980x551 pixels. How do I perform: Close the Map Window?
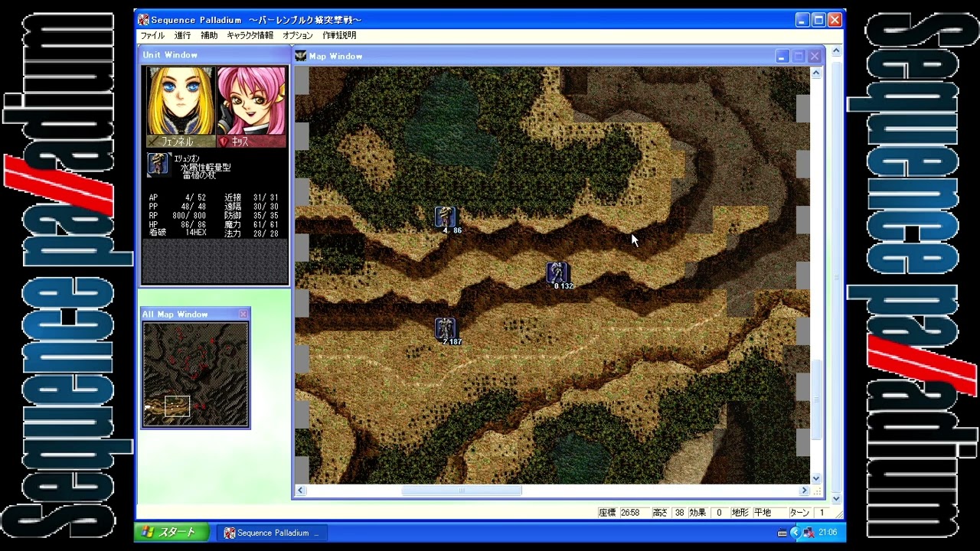(x=815, y=56)
